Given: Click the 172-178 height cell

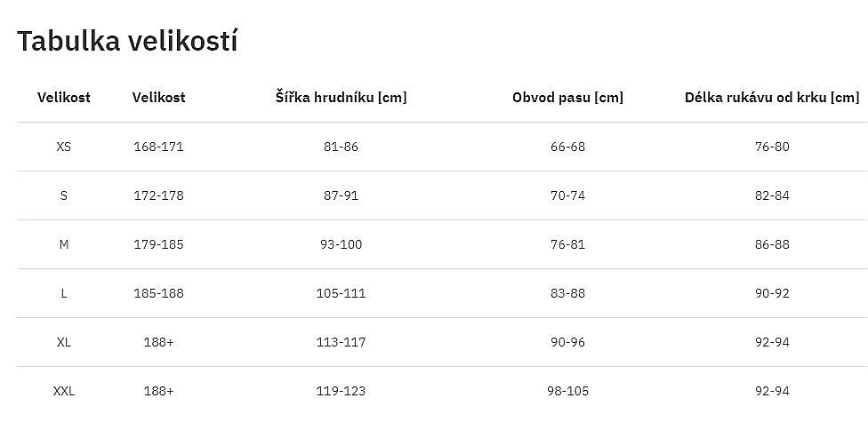Looking at the screenshot, I should click(158, 195).
